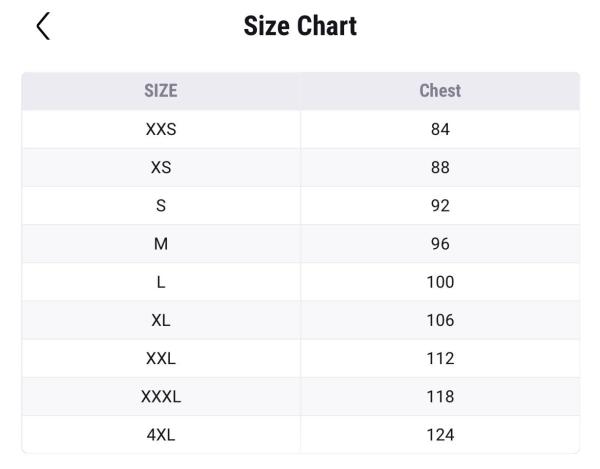
Task: Select the XXXL size label
Action: click(x=161, y=396)
